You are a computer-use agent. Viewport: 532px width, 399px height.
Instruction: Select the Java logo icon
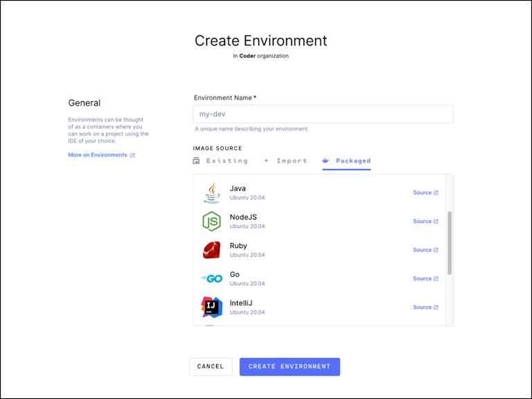click(x=212, y=193)
